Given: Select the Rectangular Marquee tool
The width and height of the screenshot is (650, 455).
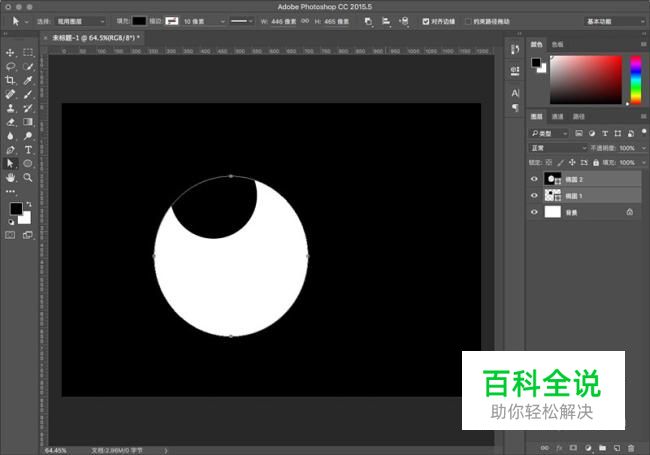Looking at the screenshot, I should (x=28, y=53).
